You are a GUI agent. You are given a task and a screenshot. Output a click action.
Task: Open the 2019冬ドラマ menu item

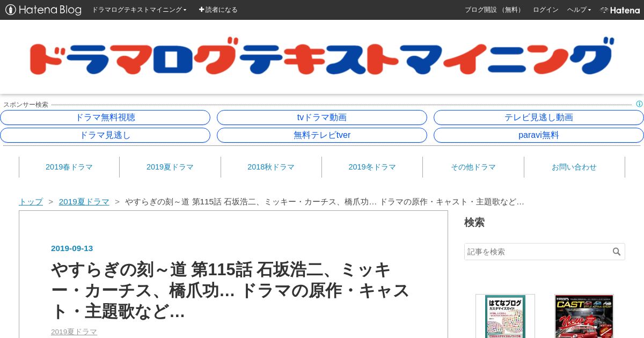(372, 167)
